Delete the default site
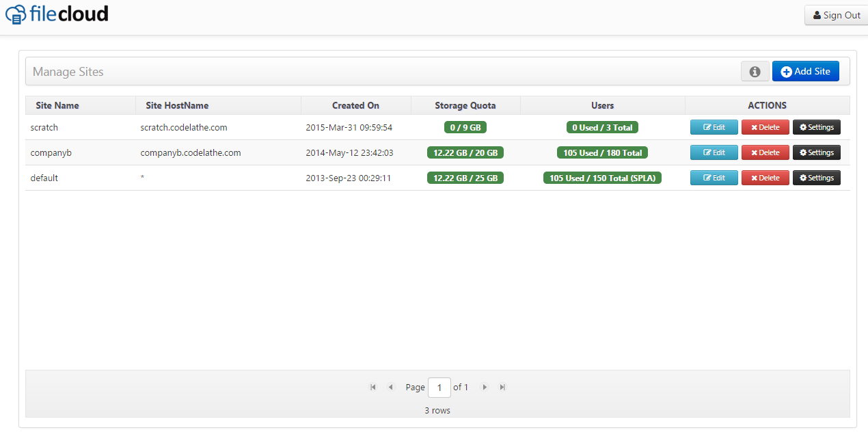 (765, 178)
